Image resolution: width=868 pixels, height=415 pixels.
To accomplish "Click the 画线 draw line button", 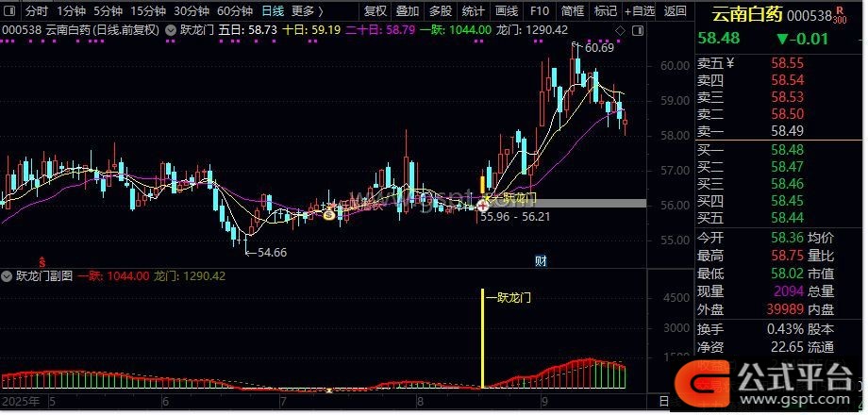I will click(506, 11).
